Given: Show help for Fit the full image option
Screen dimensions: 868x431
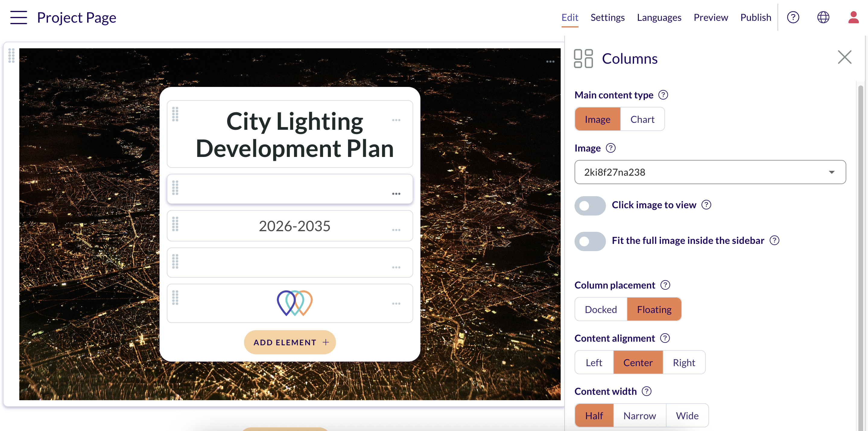Looking at the screenshot, I should [774, 241].
